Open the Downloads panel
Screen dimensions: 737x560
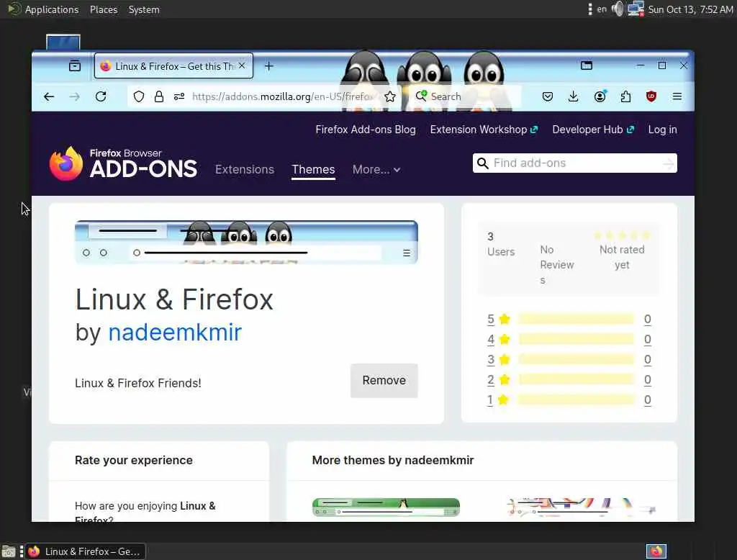pyautogui.click(x=573, y=96)
